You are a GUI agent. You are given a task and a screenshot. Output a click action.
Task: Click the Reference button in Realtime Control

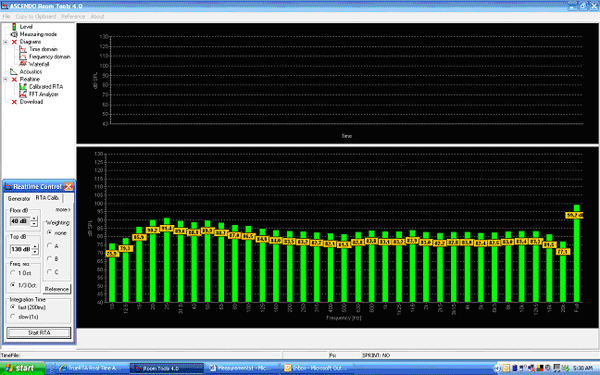57,289
